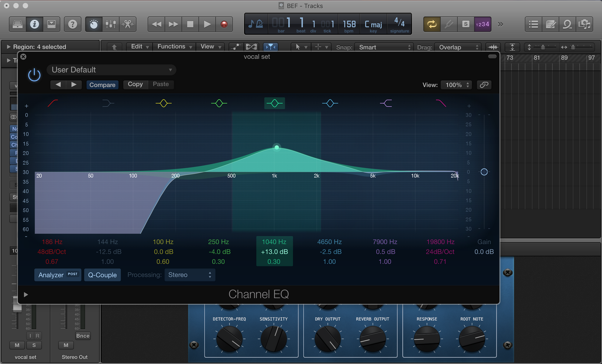Select the yellow bell EQ band icon
The image size is (602, 364).
click(x=163, y=103)
